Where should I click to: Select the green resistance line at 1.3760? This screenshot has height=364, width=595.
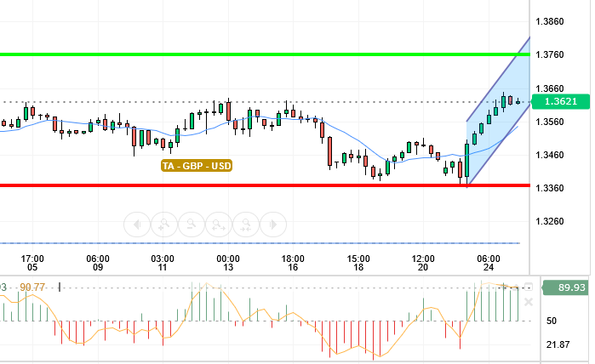click(265, 54)
